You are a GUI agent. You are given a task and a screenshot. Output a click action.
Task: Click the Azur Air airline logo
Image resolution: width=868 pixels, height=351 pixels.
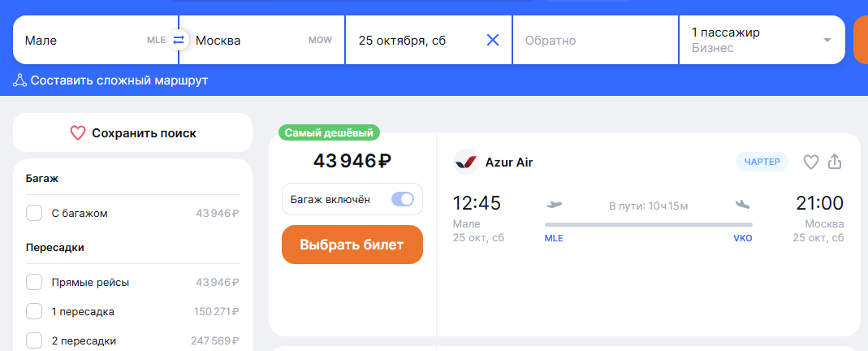pyautogui.click(x=466, y=162)
